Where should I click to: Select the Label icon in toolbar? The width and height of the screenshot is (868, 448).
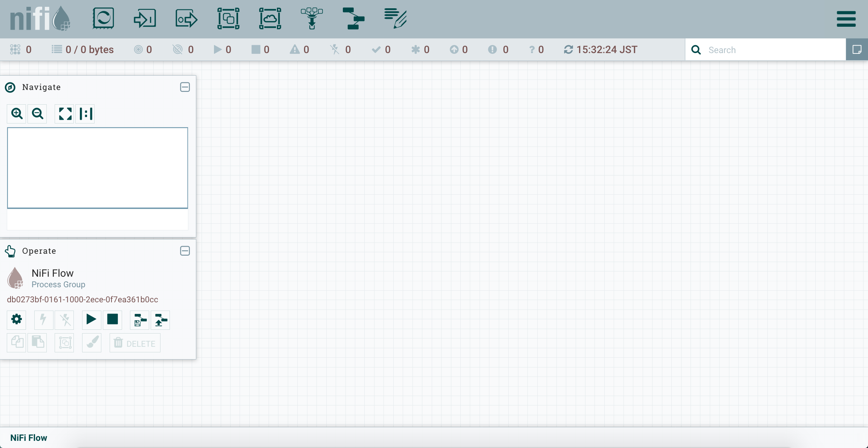pos(395,18)
